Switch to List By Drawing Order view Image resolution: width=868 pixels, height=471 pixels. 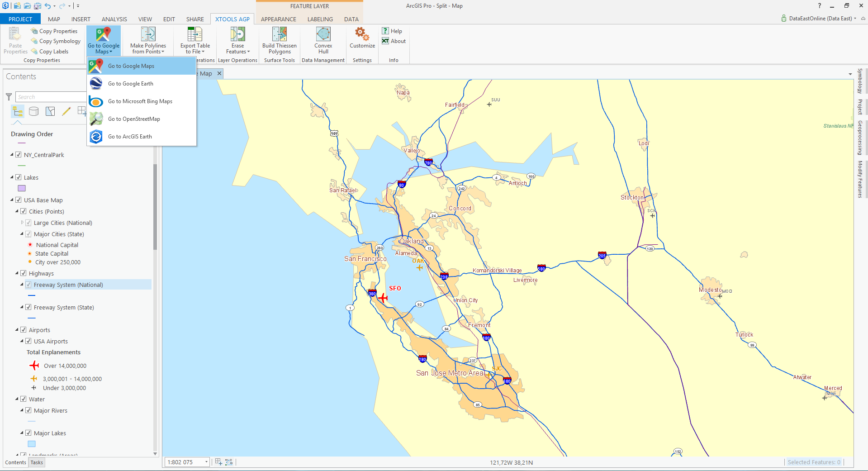pos(18,111)
